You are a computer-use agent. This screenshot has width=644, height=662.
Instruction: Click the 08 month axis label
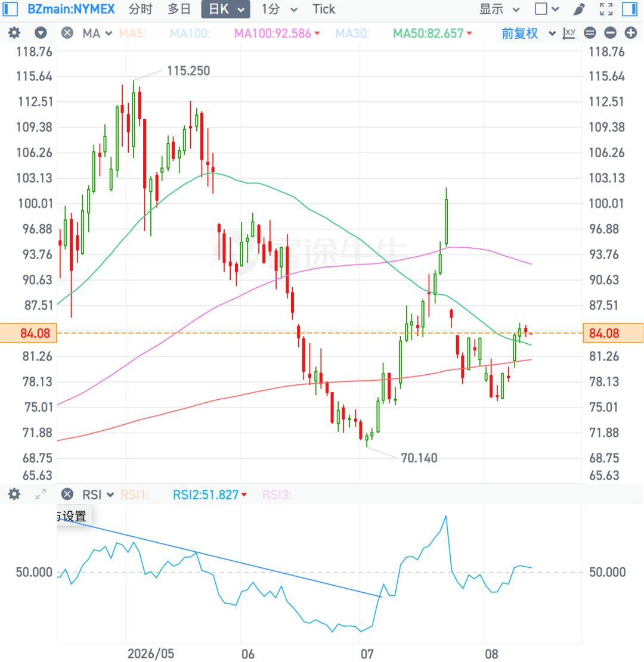[x=491, y=654]
